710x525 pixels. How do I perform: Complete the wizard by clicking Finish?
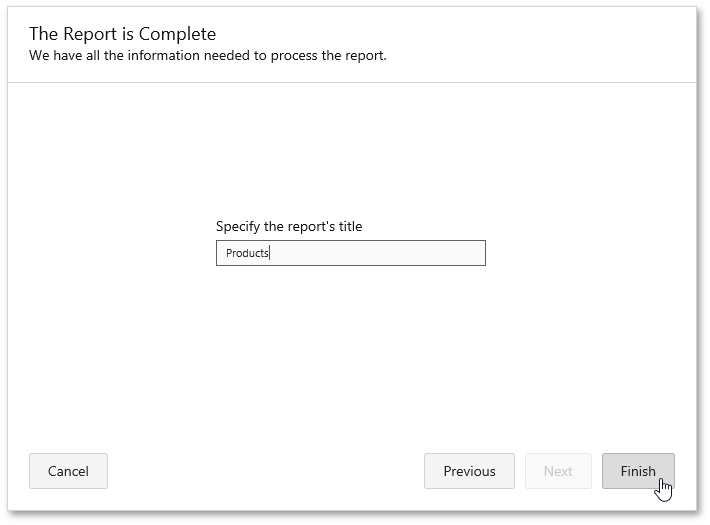click(638, 471)
